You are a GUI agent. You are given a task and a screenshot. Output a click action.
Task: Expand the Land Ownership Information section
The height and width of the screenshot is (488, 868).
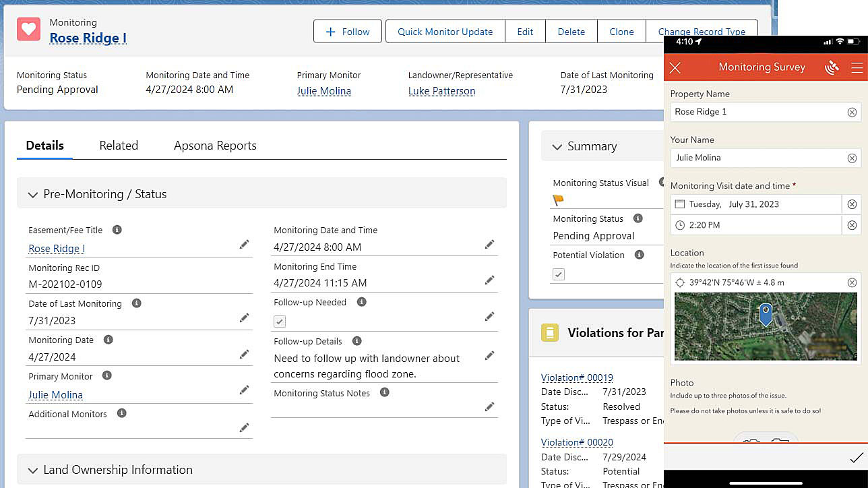33,470
